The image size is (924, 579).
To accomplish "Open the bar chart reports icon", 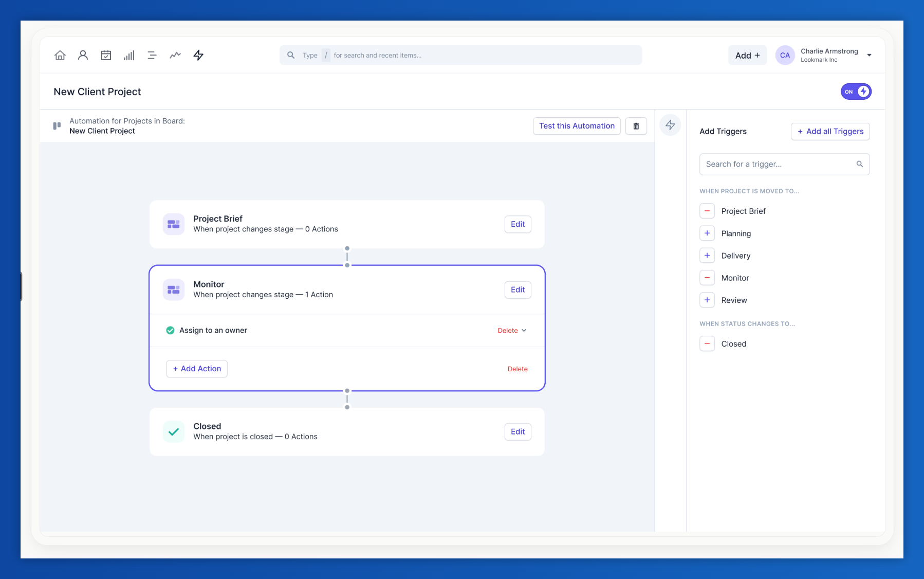I will [129, 55].
